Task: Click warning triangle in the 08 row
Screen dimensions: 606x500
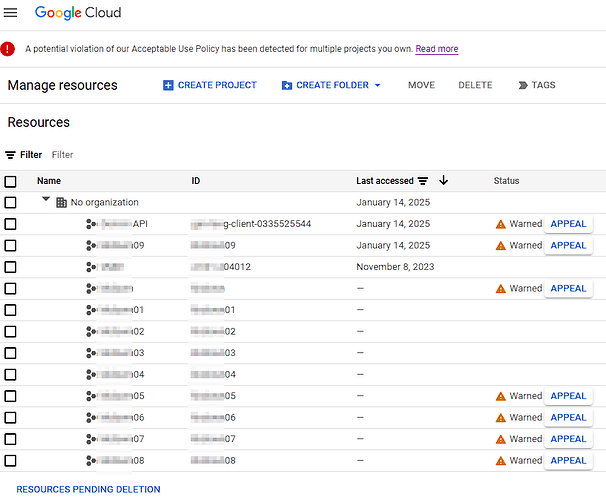Action: point(500,461)
